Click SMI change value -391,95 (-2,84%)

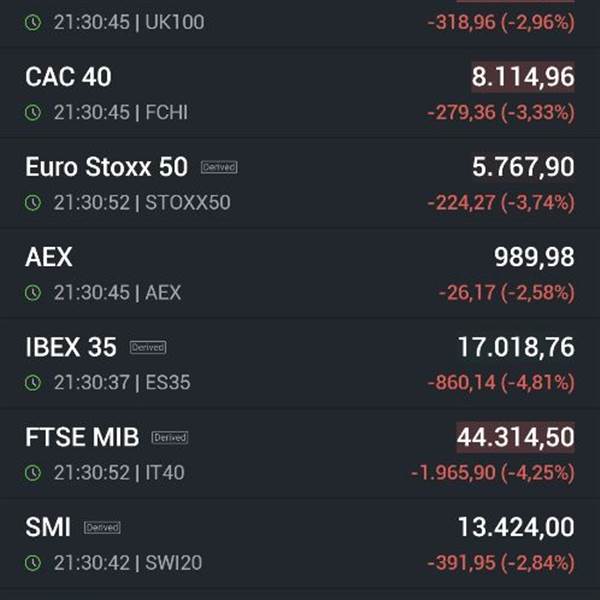(501, 563)
